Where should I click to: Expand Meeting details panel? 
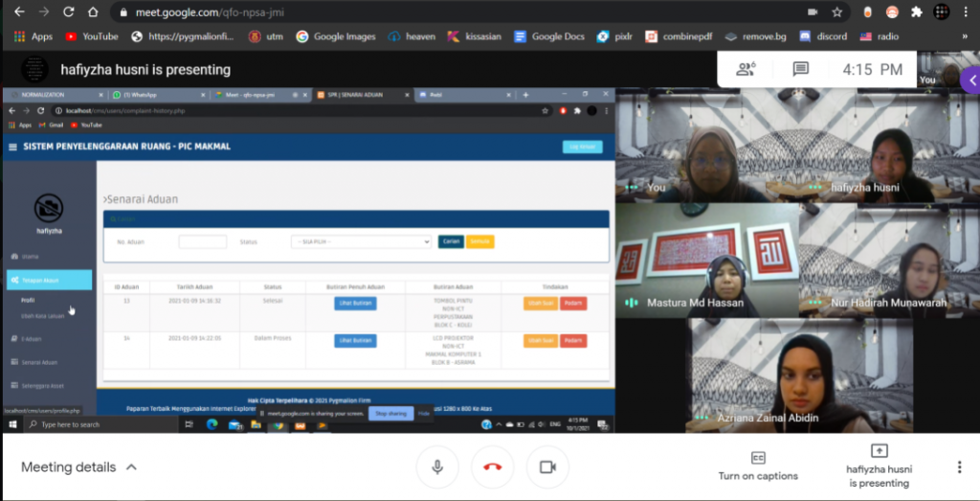[x=78, y=467]
